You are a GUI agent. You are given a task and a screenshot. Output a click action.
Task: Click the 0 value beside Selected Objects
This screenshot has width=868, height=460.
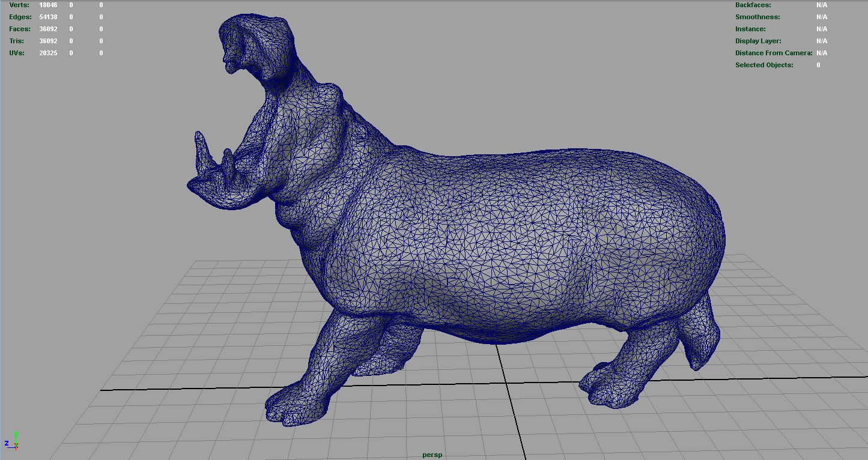(x=818, y=65)
